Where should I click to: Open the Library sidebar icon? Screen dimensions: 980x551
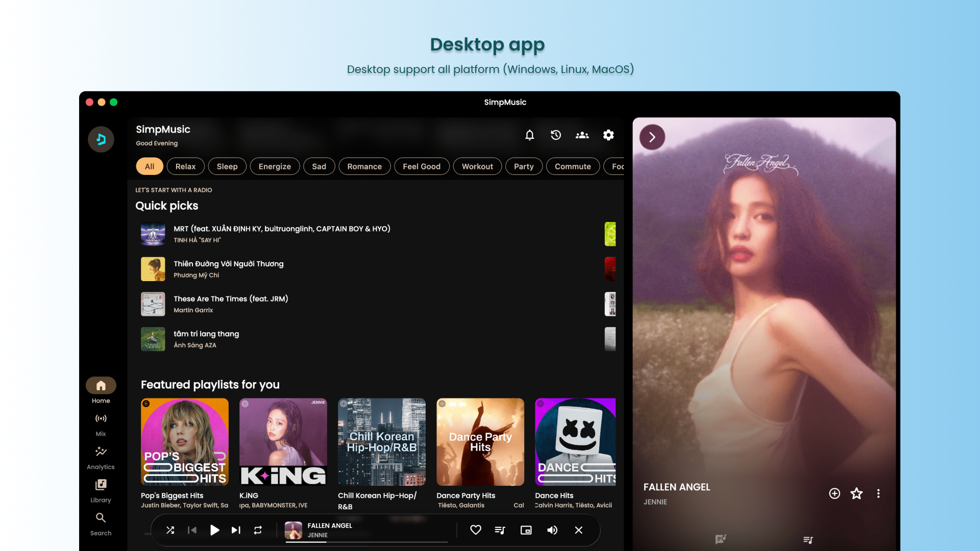(x=101, y=491)
